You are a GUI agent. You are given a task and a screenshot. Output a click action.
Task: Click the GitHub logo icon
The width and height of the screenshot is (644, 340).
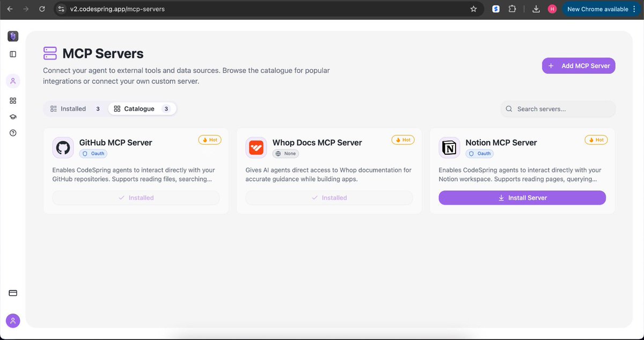click(x=63, y=148)
